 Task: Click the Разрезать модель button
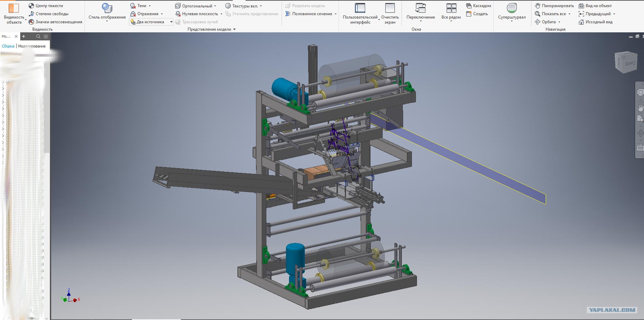click(305, 6)
